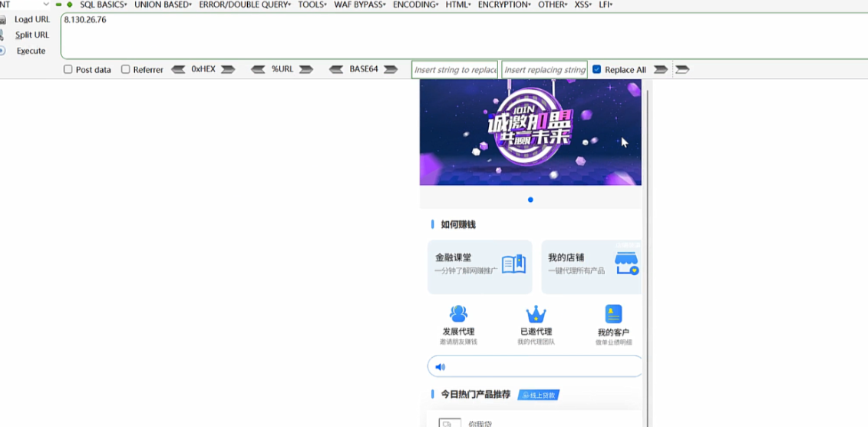Open the UNION BASED dropdown menu
Viewport: 868px width, 427px height.
[163, 5]
